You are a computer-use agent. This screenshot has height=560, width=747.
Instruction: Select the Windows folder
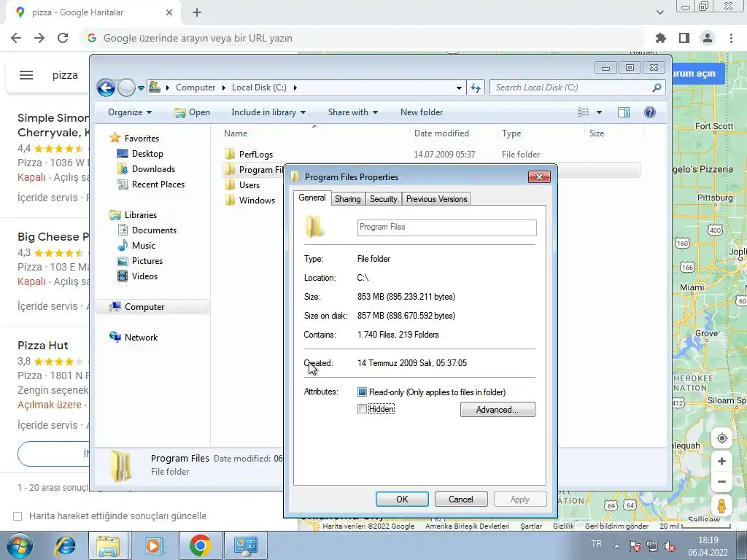(x=257, y=200)
